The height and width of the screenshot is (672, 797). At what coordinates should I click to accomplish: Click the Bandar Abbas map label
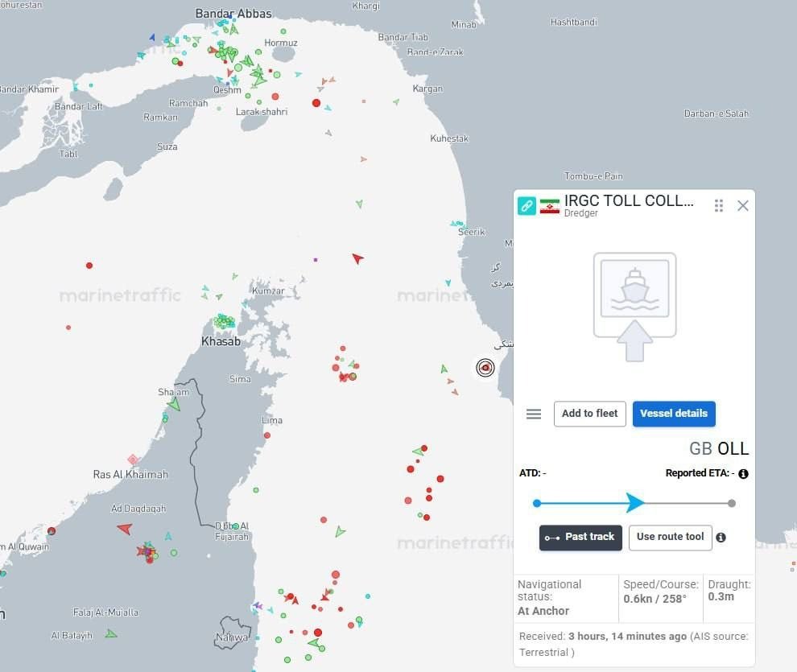tap(233, 14)
